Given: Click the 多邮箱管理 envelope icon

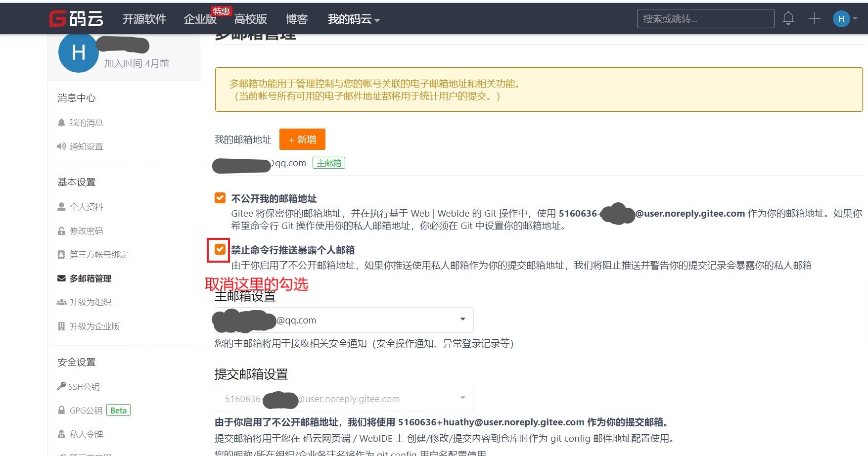Looking at the screenshot, I should pyautogui.click(x=60, y=278).
